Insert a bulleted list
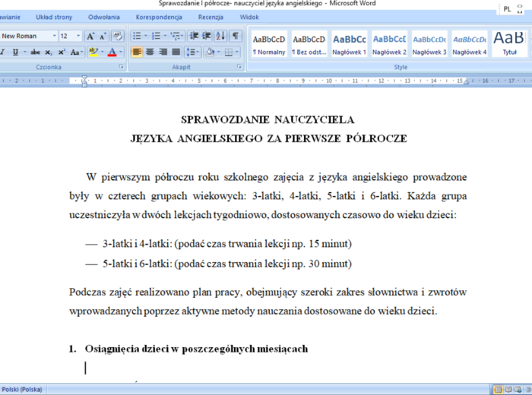The width and height of the screenshot is (532, 395). click(137, 36)
